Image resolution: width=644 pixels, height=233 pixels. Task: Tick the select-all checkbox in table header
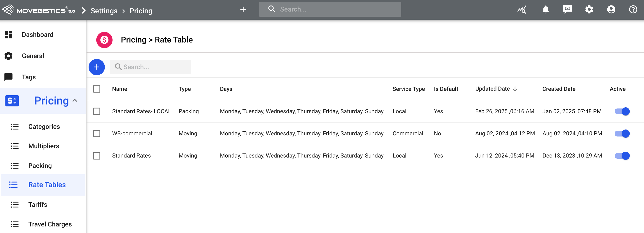96,89
